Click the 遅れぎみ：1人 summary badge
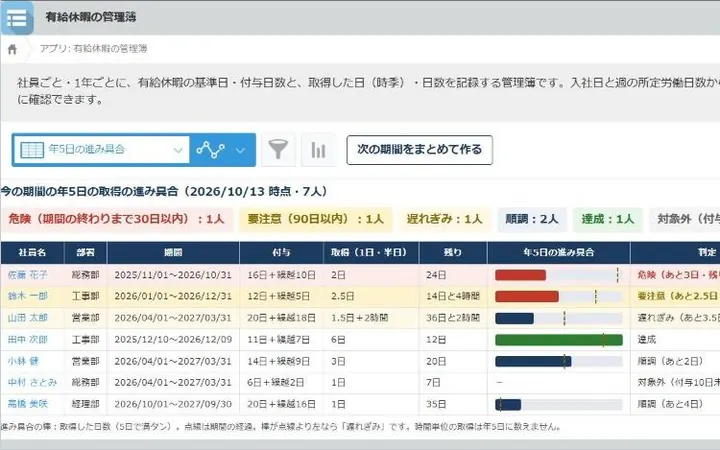The width and height of the screenshot is (720, 450). pos(444,219)
